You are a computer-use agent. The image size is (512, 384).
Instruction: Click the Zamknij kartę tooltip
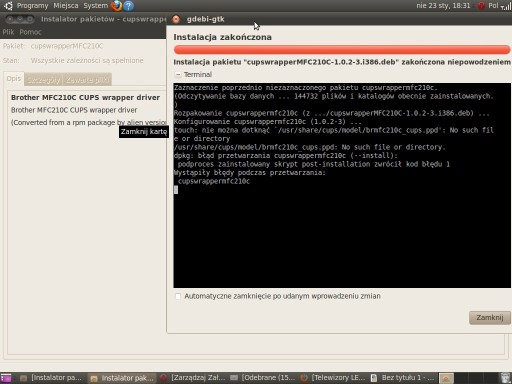[144, 132]
